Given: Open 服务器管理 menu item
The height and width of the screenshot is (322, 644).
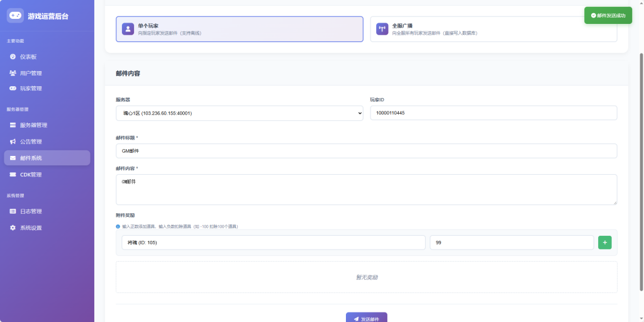Looking at the screenshot, I should pyautogui.click(x=47, y=125).
